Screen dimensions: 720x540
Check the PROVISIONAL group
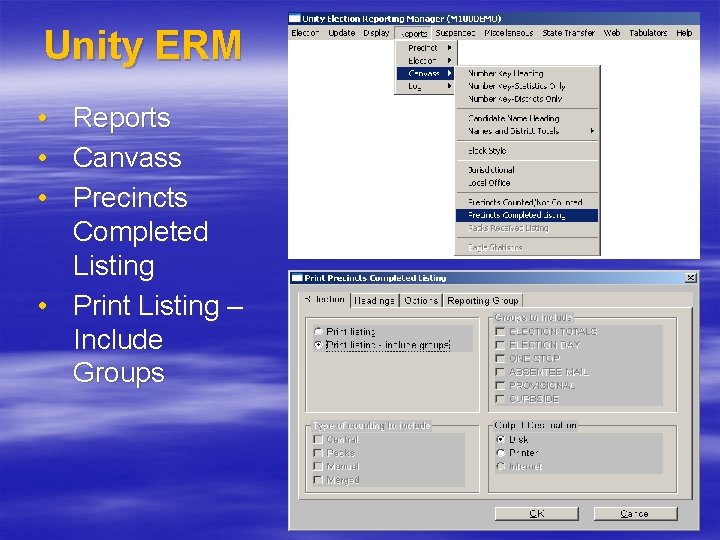(500, 385)
